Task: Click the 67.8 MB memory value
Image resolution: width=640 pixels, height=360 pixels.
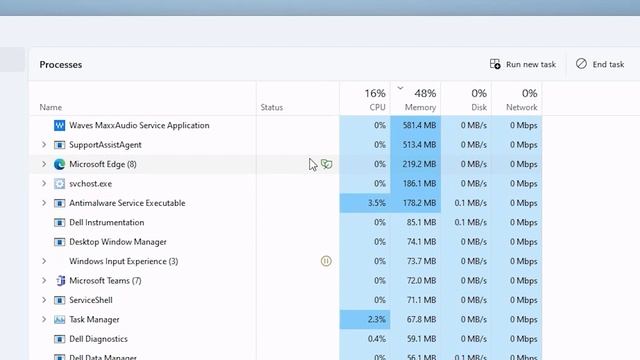Action: (x=421, y=320)
